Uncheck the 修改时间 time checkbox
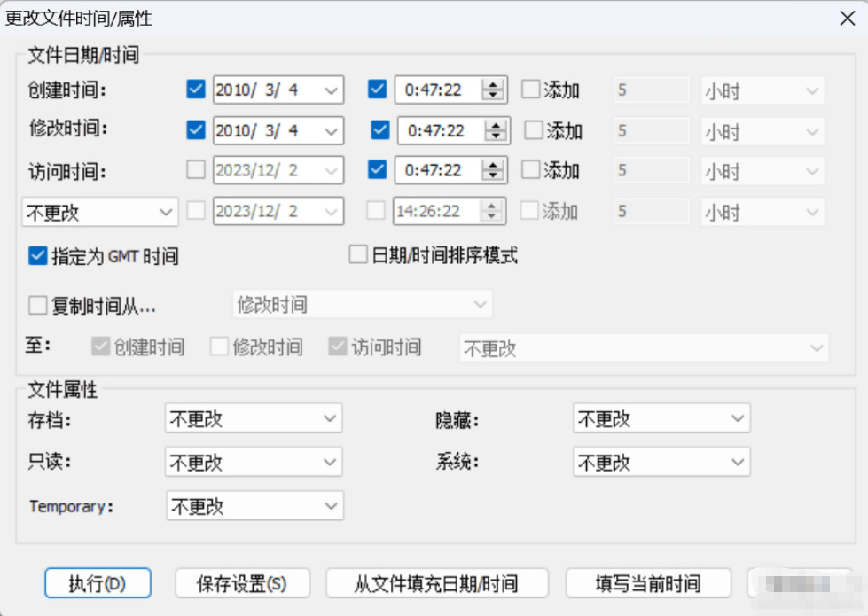This screenshot has height=616, width=868. [x=379, y=130]
